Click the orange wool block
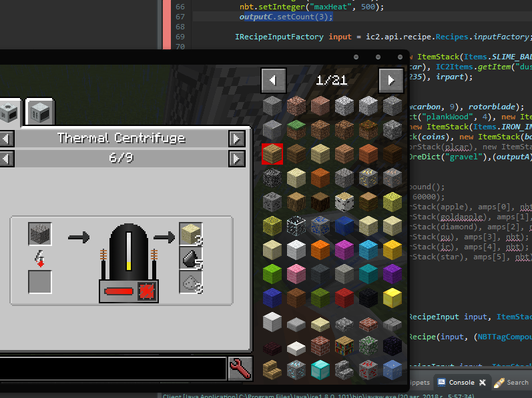The height and width of the screenshot is (398, 532). (x=319, y=250)
